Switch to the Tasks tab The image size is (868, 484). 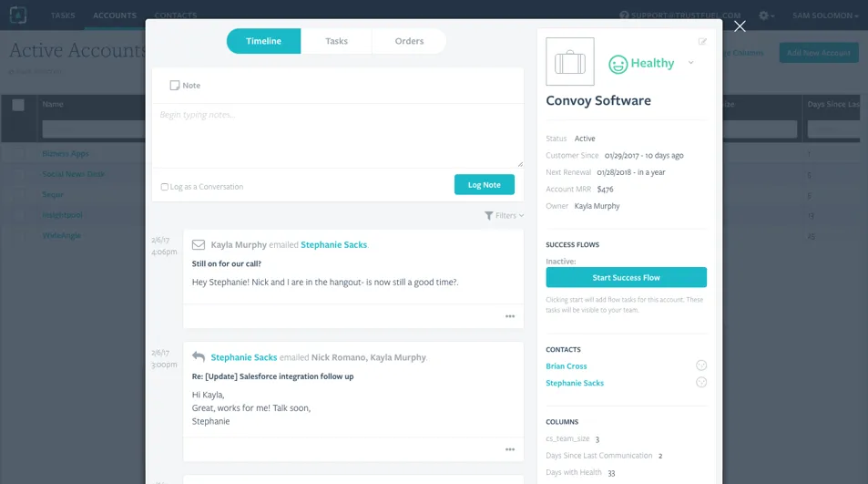(x=336, y=41)
